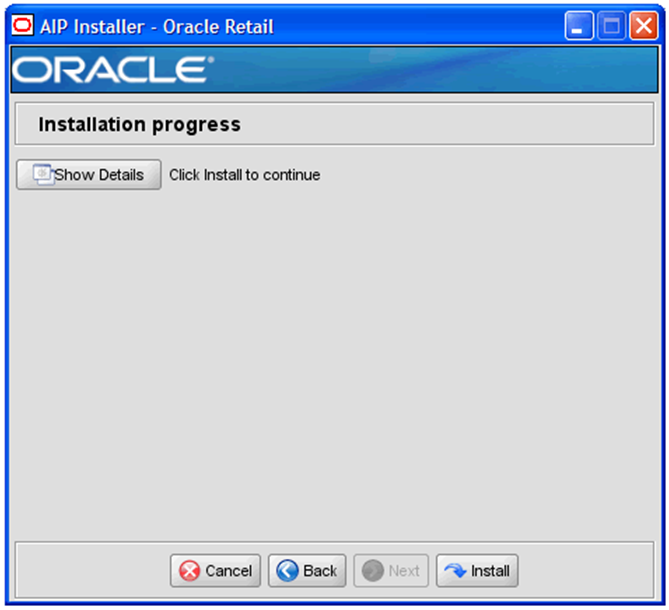Go back using the Back button

point(307,570)
